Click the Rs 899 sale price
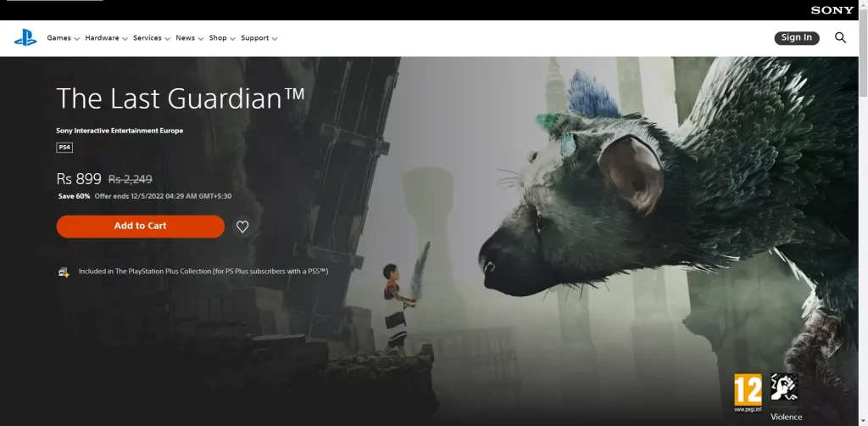Viewport: 868px width, 426px height. point(79,179)
